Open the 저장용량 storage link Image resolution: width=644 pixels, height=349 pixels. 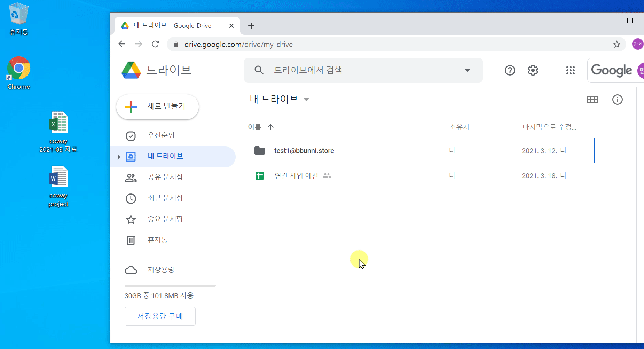click(x=161, y=270)
